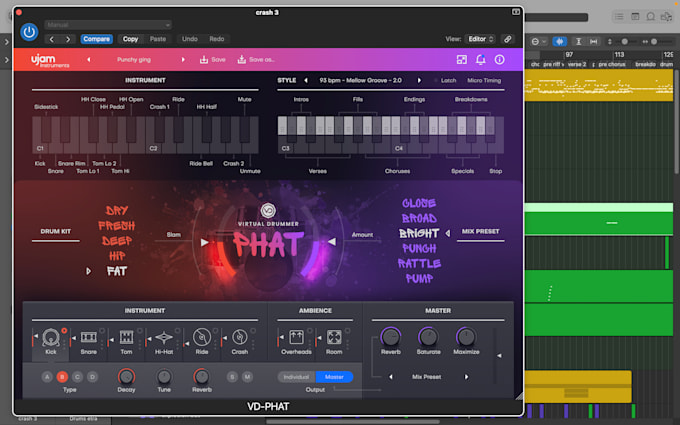Screen dimensions: 680x425
Task: Click the Slam dial arrow
Action: point(205,242)
